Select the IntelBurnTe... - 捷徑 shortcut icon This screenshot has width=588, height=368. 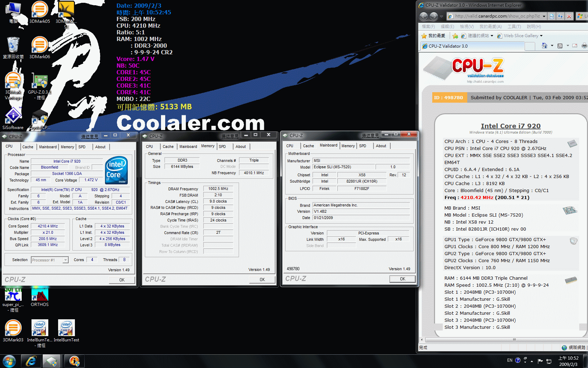40,333
